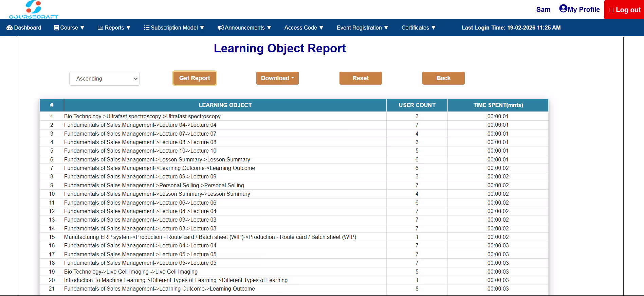Open the Event Registration menu
Viewport: 644px width, 296px height.
[x=362, y=28]
